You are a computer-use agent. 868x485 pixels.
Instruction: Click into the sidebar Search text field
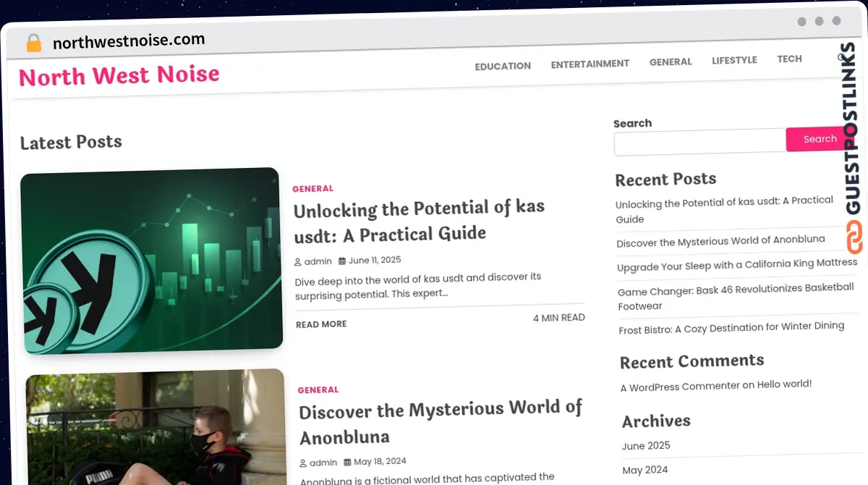coord(699,143)
